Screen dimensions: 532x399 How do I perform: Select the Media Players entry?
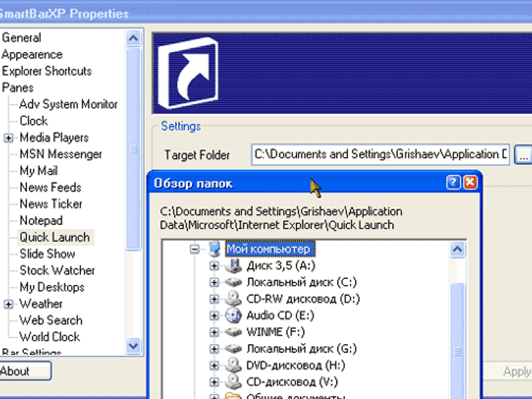[54, 138]
